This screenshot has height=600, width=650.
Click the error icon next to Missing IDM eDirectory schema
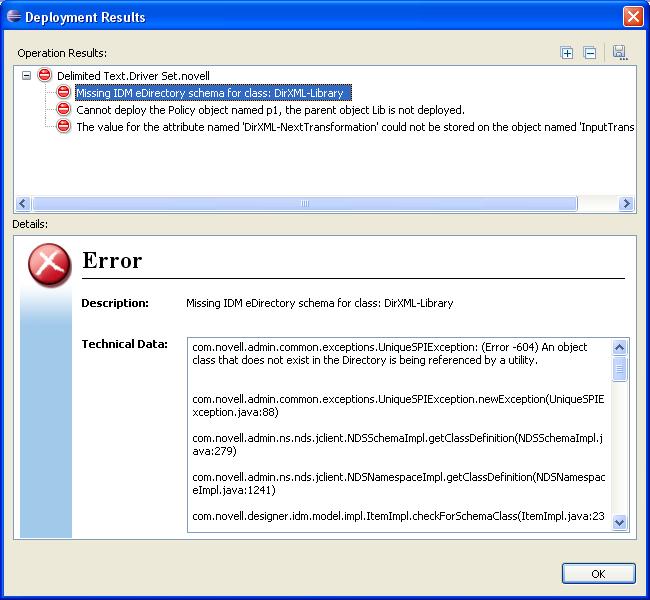coord(63,92)
